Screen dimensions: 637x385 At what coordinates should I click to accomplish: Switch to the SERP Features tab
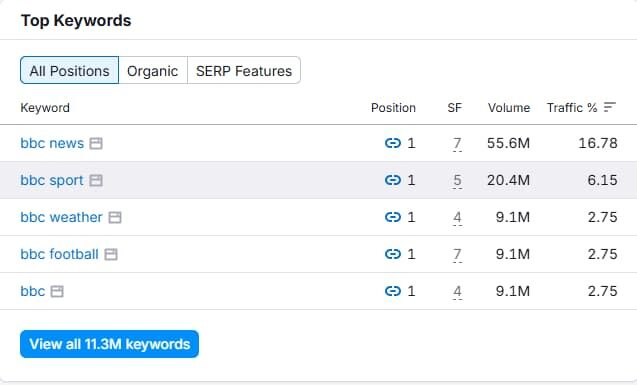(x=244, y=71)
